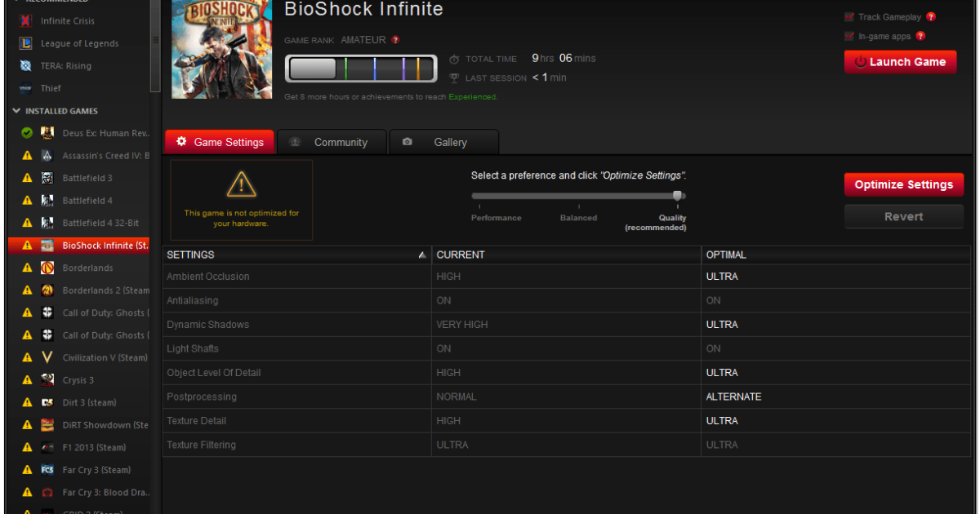The width and height of the screenshot is (980, 514).
Task: Click the In-game apps help icon
Action: tap(921, 36)
